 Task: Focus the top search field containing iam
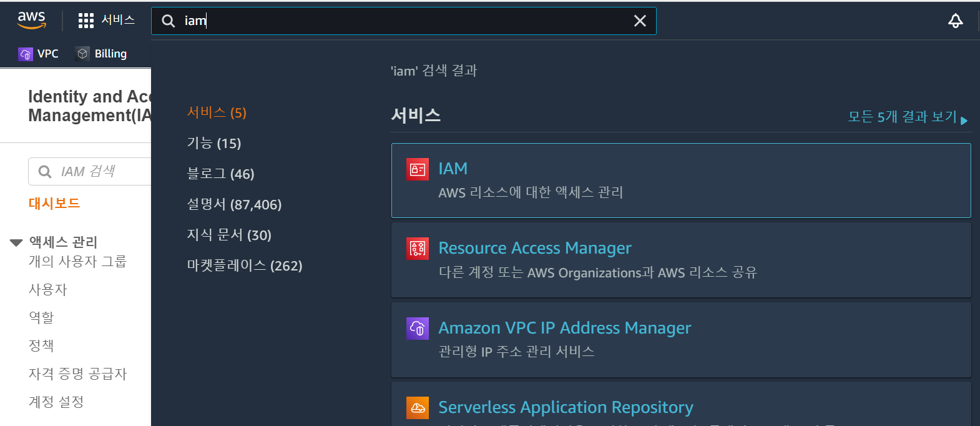click(404, 21)
